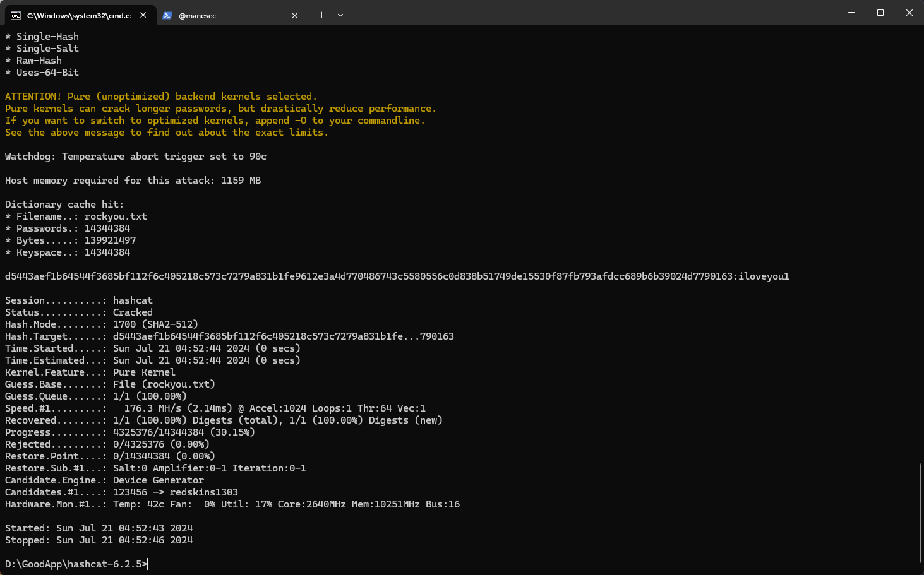Click the 'Cracked' status value

[133, 312]
